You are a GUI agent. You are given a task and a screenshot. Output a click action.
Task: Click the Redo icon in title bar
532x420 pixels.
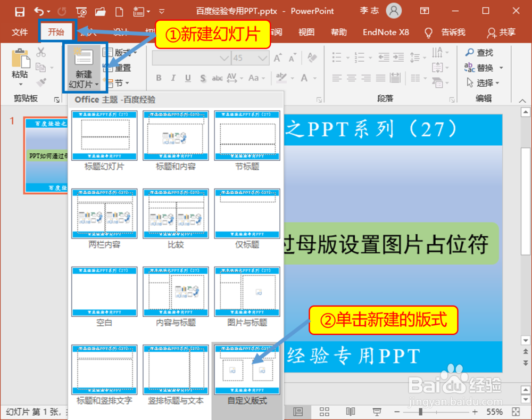[62, 12]
